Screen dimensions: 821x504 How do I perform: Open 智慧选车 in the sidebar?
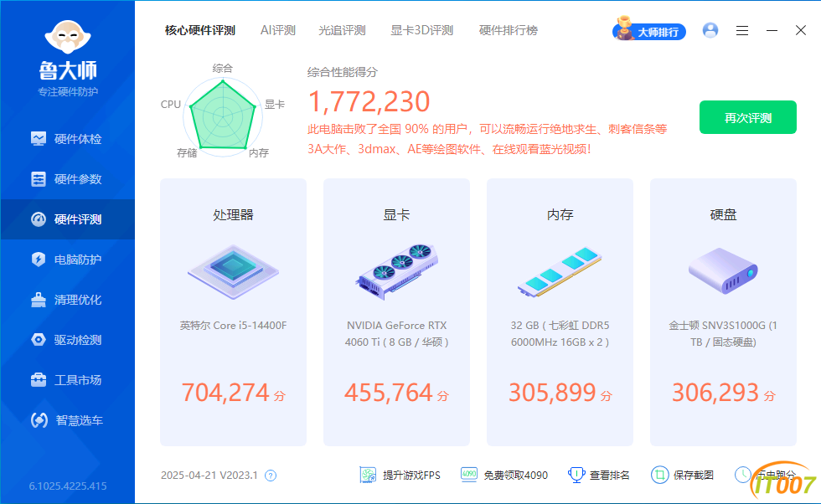67,420
